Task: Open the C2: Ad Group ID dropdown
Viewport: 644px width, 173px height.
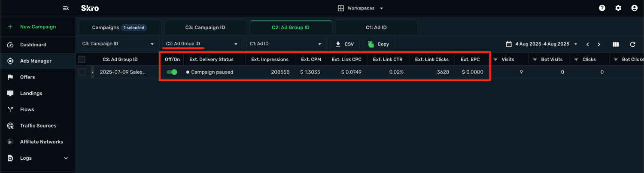Action: click(x=202, y=44)
